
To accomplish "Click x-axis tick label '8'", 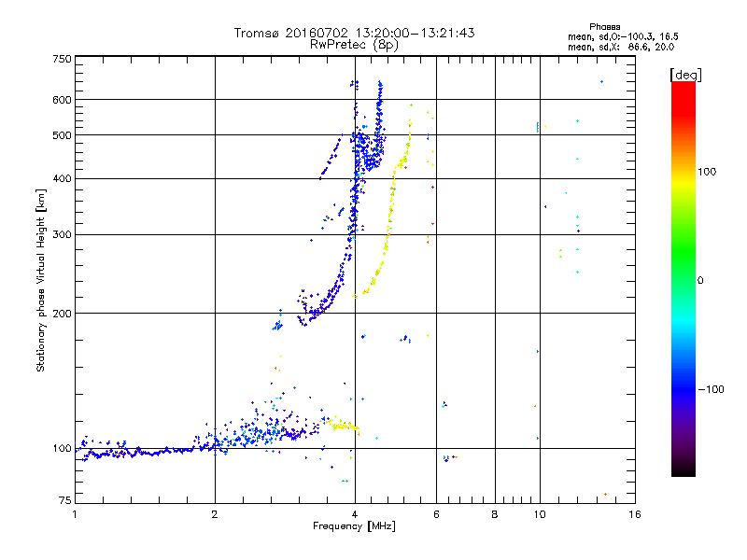I will point(495,514).
